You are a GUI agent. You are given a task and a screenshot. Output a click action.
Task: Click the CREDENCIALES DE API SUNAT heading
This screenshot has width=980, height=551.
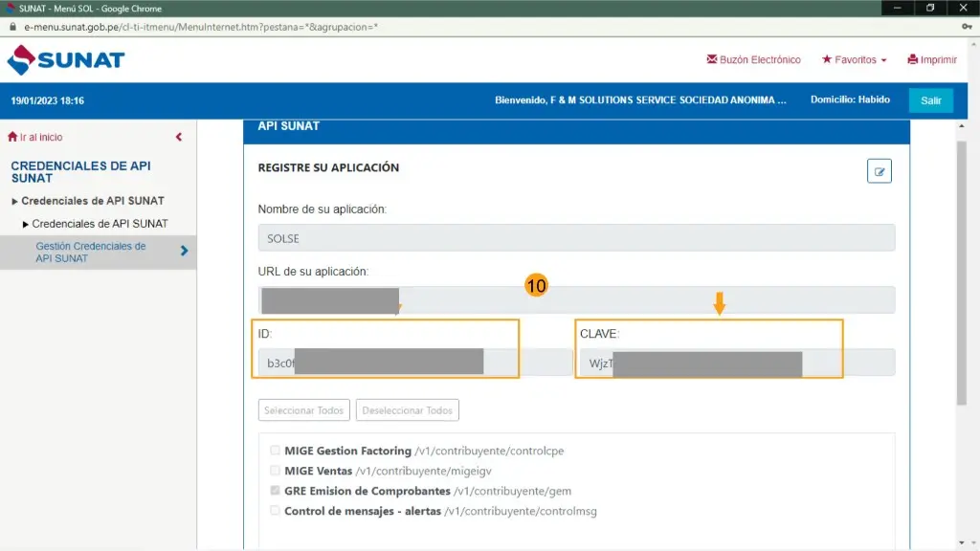click(x=80, y=172)
